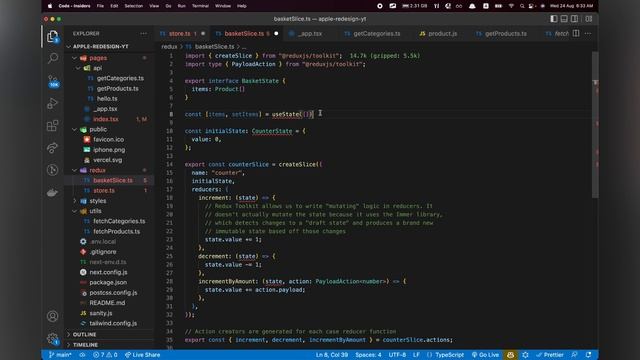Click the macOS Spotlight search icon

click(x=522, y=6)
